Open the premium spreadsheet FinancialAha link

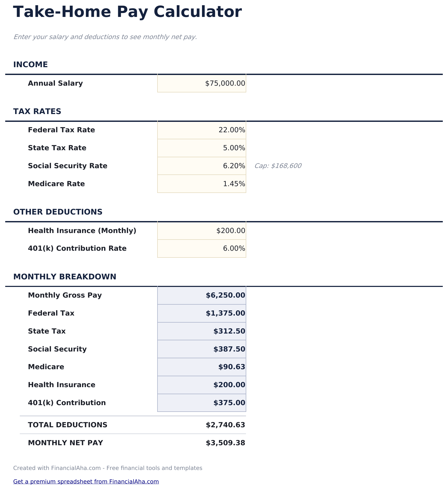coord(86,481)
